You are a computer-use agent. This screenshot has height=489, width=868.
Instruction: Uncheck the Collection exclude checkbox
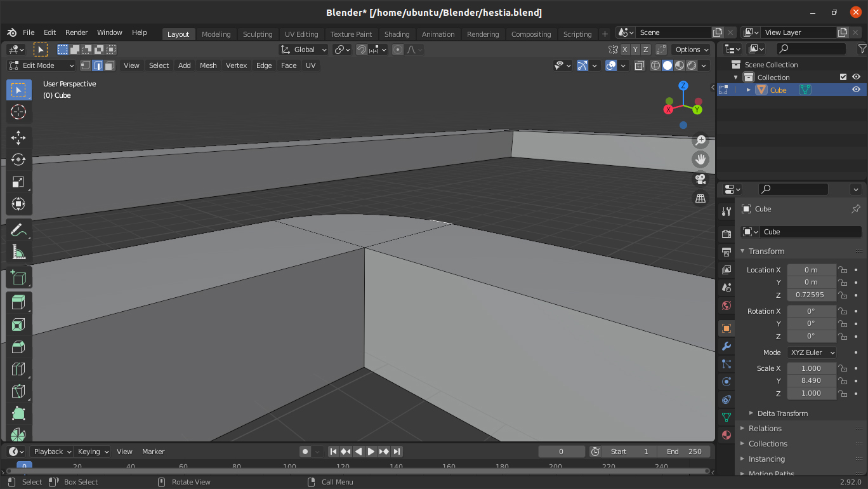pos(843,77)
